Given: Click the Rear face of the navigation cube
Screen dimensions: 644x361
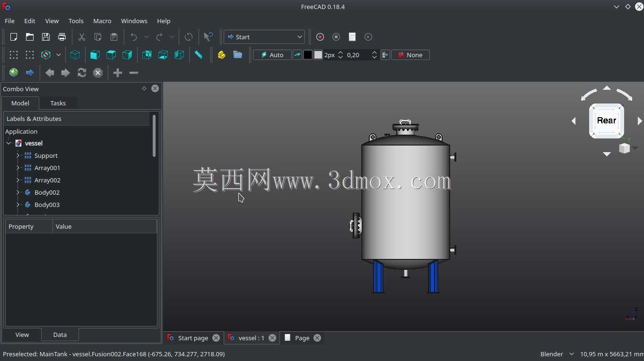Looking at the screenshot, I should point(607,120).
